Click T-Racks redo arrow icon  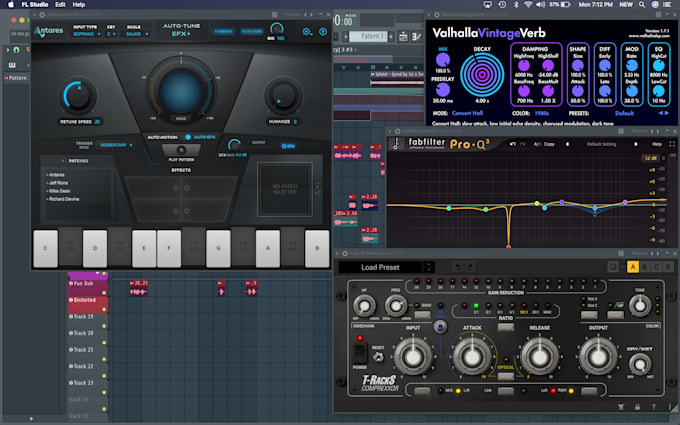(x=470, y=267)
